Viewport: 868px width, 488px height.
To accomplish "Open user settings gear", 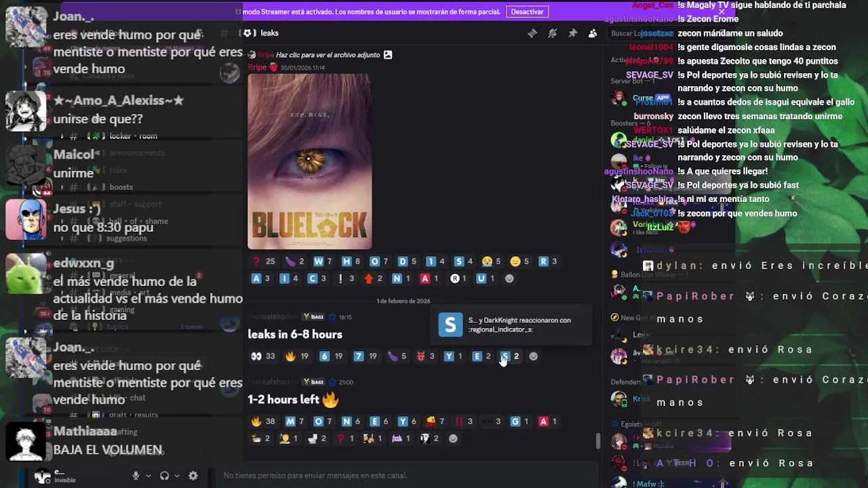I will pos(193,476).
